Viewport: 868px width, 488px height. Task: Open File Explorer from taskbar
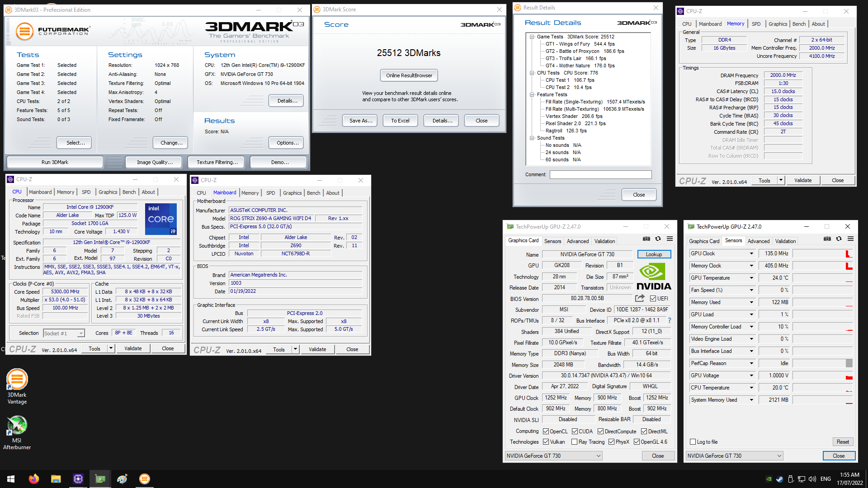click(56, 479)
